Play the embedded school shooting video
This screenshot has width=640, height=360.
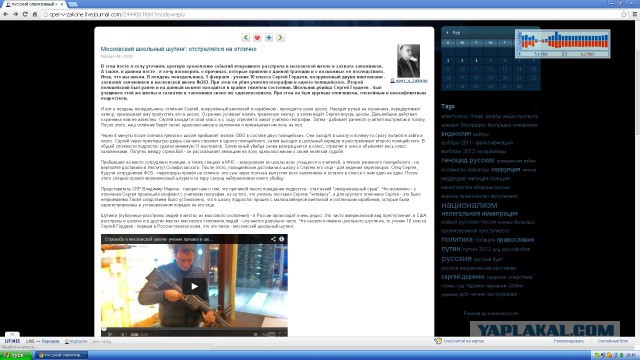pos(194,286)
